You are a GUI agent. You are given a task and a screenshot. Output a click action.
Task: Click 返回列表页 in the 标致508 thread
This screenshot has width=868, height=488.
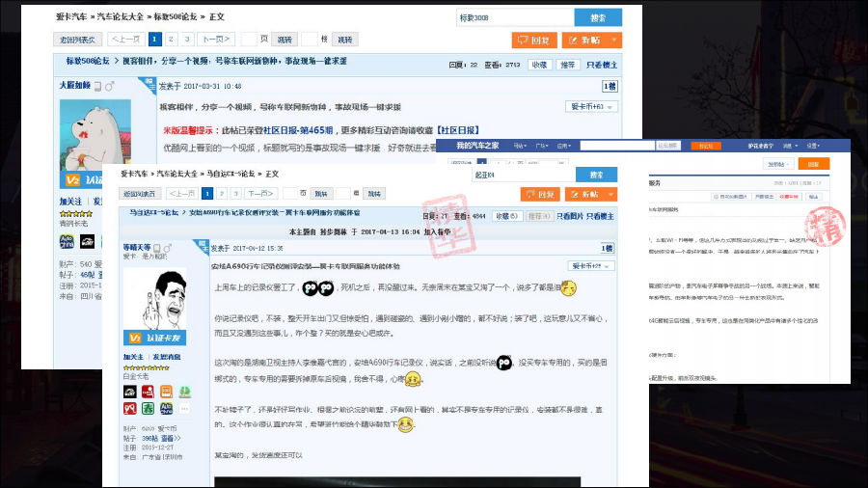click(x=77, y=40)
